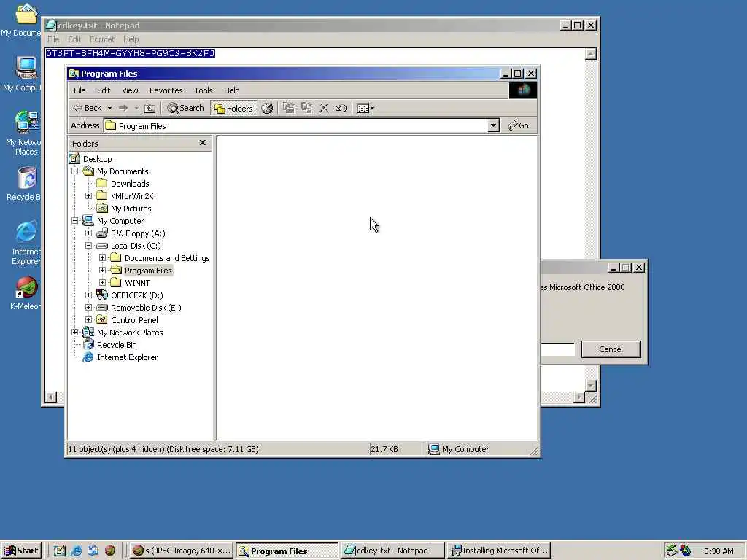Open the Search pane from toolbar

(x=186, y=108)
